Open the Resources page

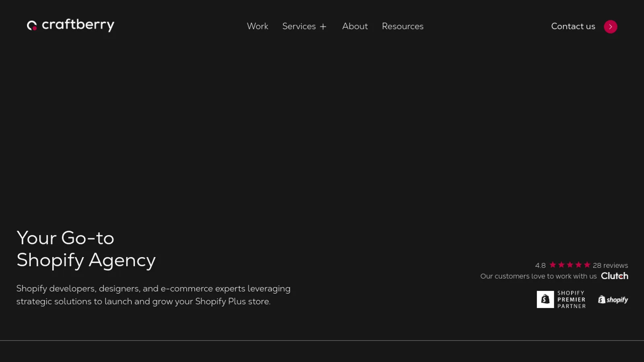click(x=402, y=26)
